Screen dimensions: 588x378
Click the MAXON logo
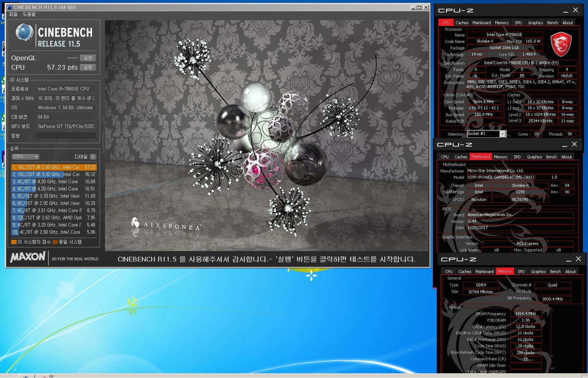coord(28,257)
